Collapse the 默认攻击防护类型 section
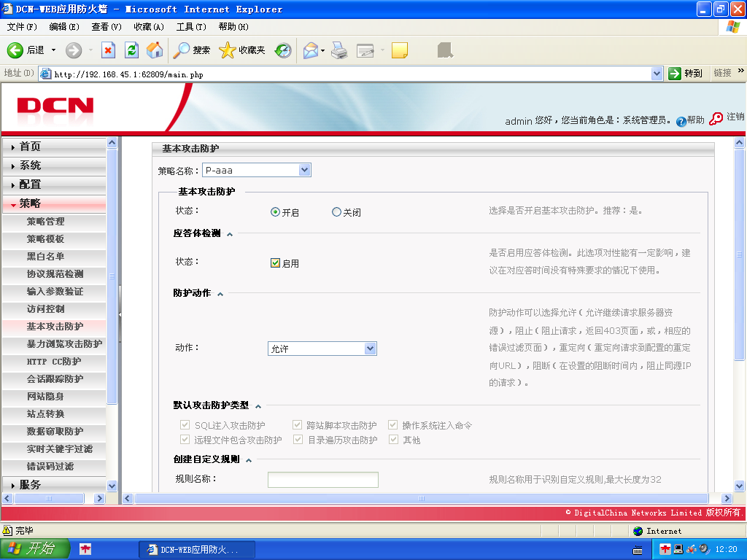 coord(258,406)
